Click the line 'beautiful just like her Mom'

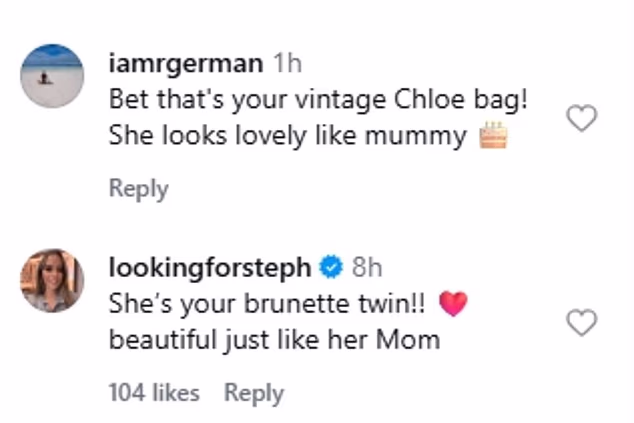point(275,340)
